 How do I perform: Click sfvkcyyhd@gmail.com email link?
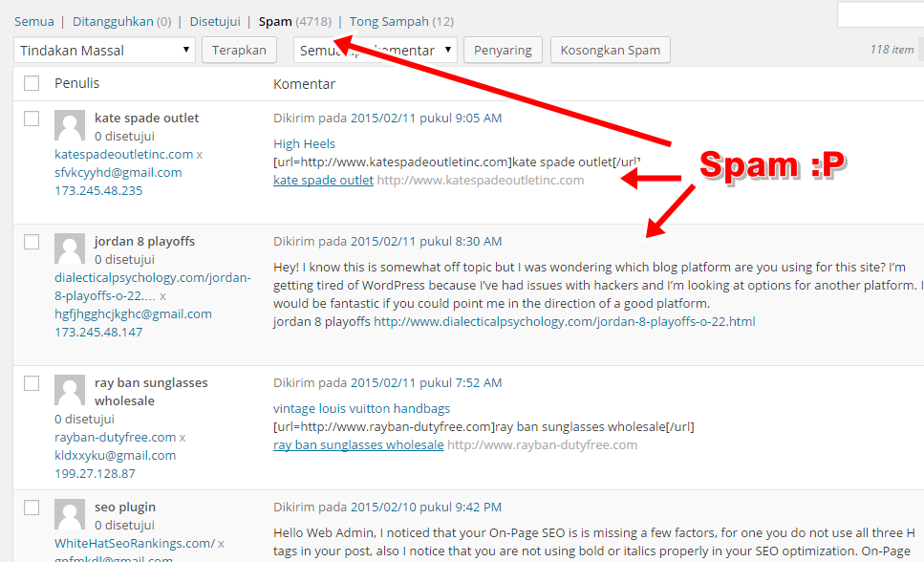118,173
